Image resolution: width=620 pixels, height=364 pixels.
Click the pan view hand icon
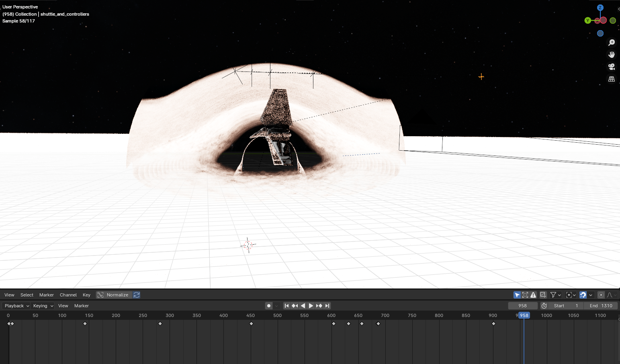[x=612, y=55]
